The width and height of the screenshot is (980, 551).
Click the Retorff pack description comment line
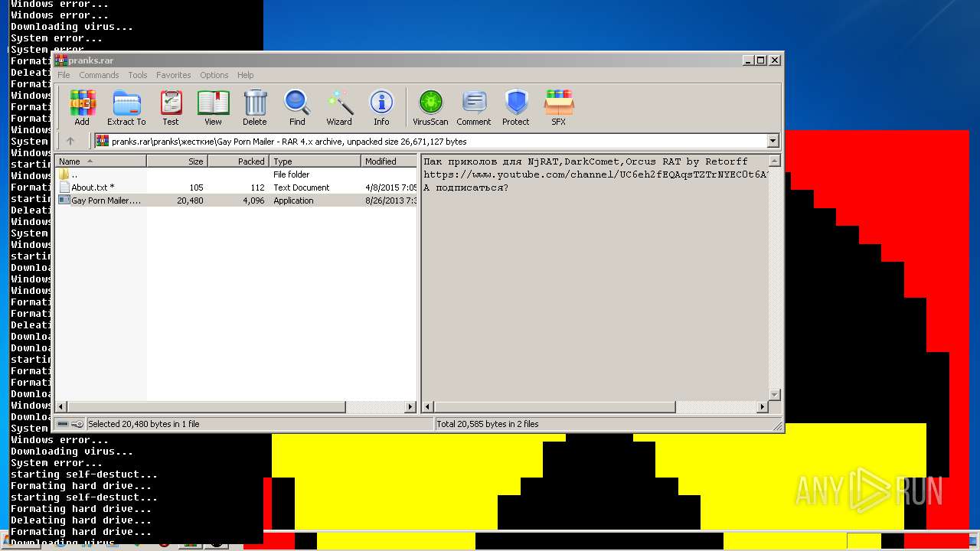pyautogui.click(x=586, y=161)
